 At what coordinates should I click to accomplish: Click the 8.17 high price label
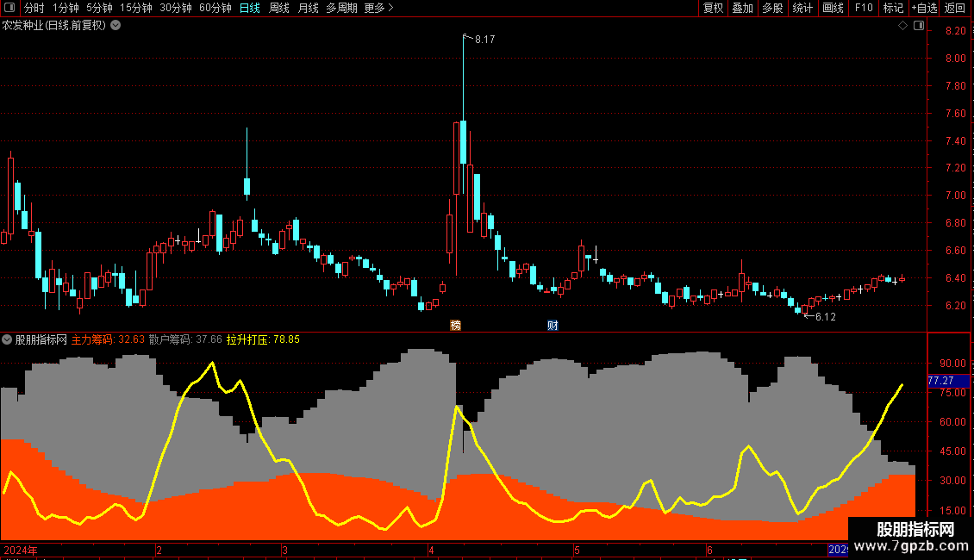(x=484, y=39)
